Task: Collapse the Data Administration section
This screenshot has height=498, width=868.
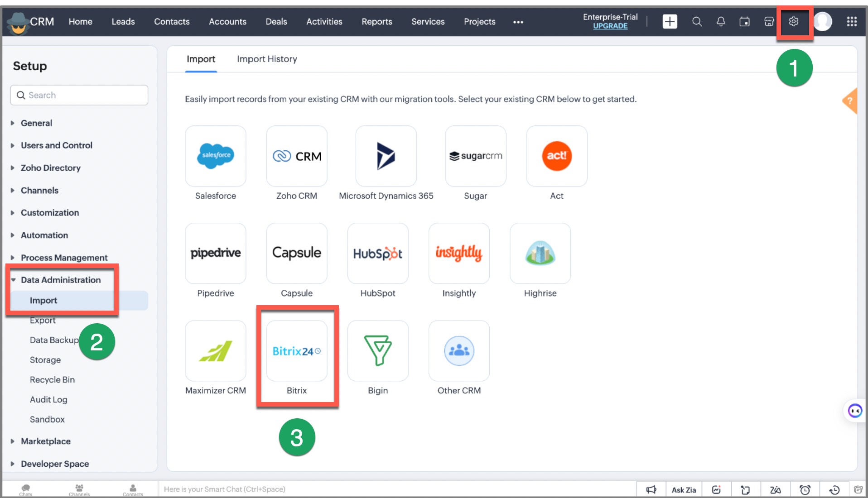Action: 60,280
